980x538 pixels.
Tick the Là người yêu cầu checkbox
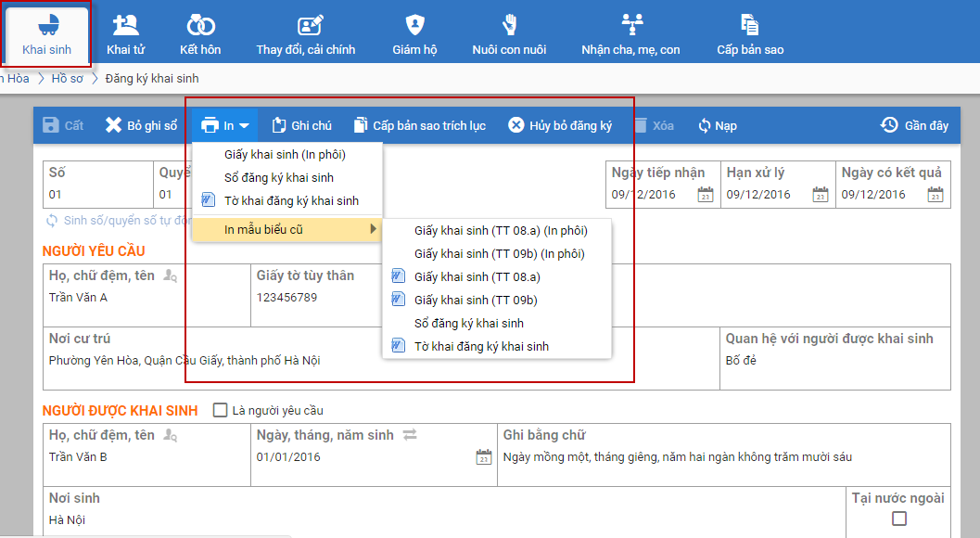(221, 410)
